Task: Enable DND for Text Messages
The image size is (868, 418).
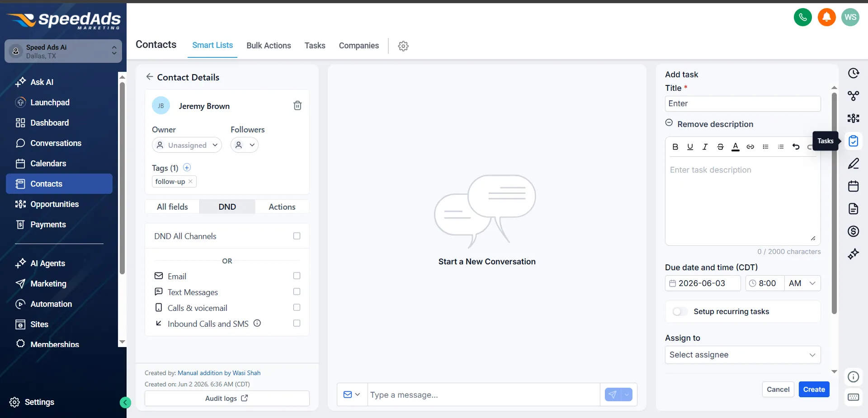Action: click(x=297, y=291)
